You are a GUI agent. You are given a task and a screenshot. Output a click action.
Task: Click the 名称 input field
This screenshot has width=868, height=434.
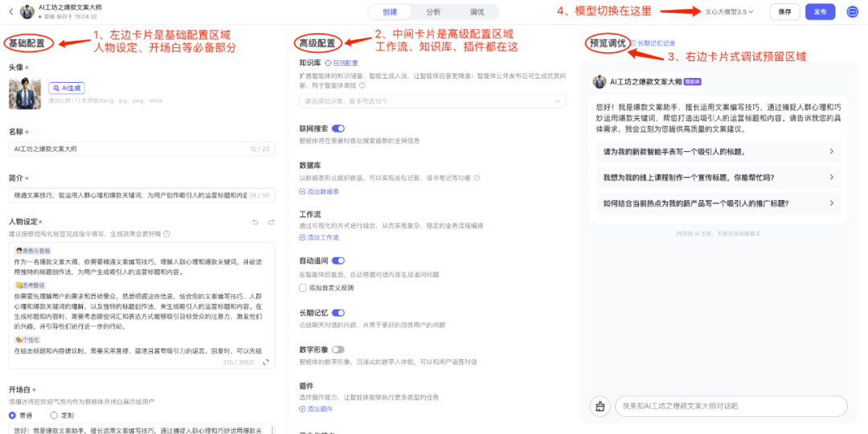pos(141,149)
